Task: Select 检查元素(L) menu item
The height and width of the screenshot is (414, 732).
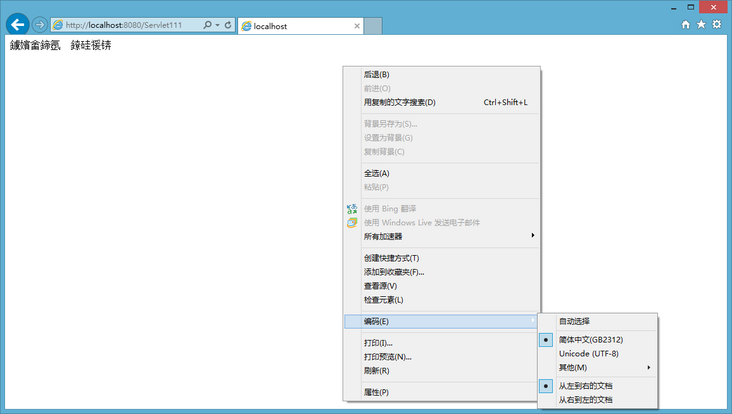Action: (442, 300)
